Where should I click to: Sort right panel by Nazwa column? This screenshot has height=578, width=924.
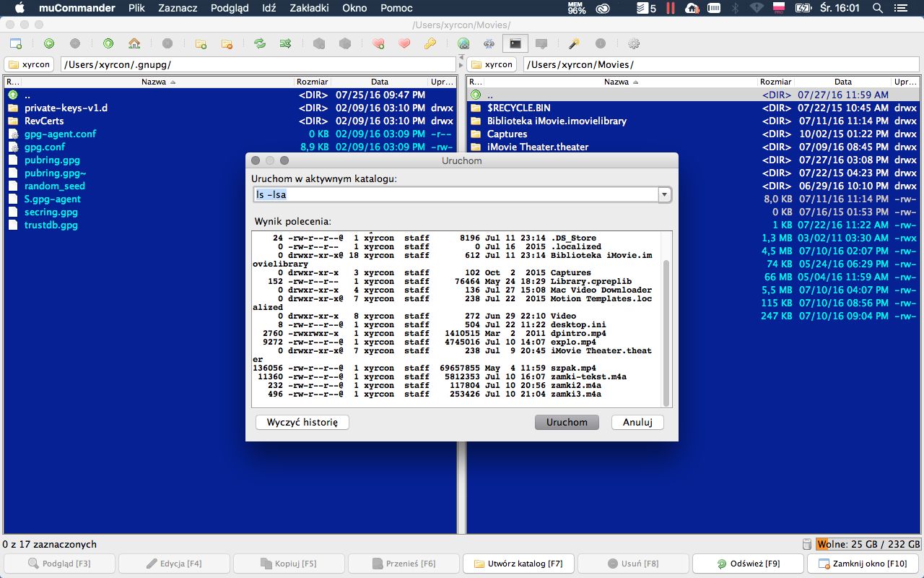point(621,82)
